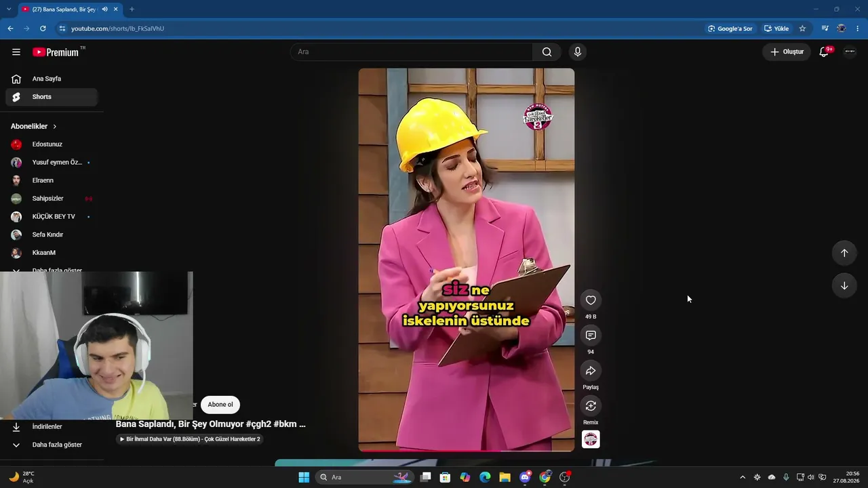Open Discord from the taskbar

(x=525, y=477)
